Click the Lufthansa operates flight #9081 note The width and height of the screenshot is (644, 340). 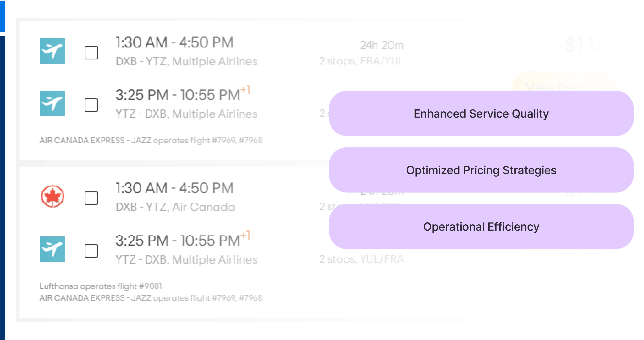pyautogui.click(x=100, y=286)
